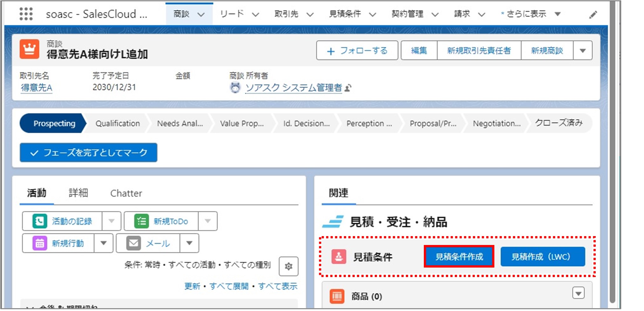This screenshot has width=644, height=311.
Task: Click the 新規行動 calendar icon
Action: point(40,243)
